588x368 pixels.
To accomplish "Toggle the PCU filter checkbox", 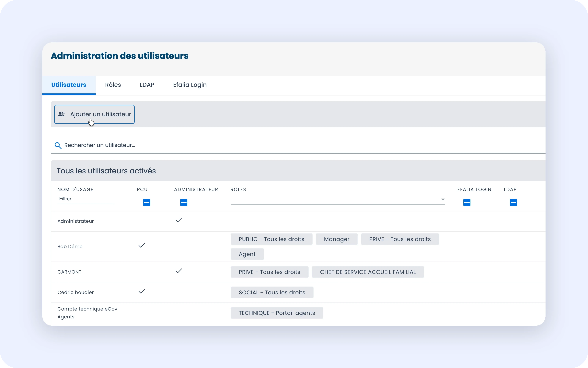I will click(x=147, y=202).
